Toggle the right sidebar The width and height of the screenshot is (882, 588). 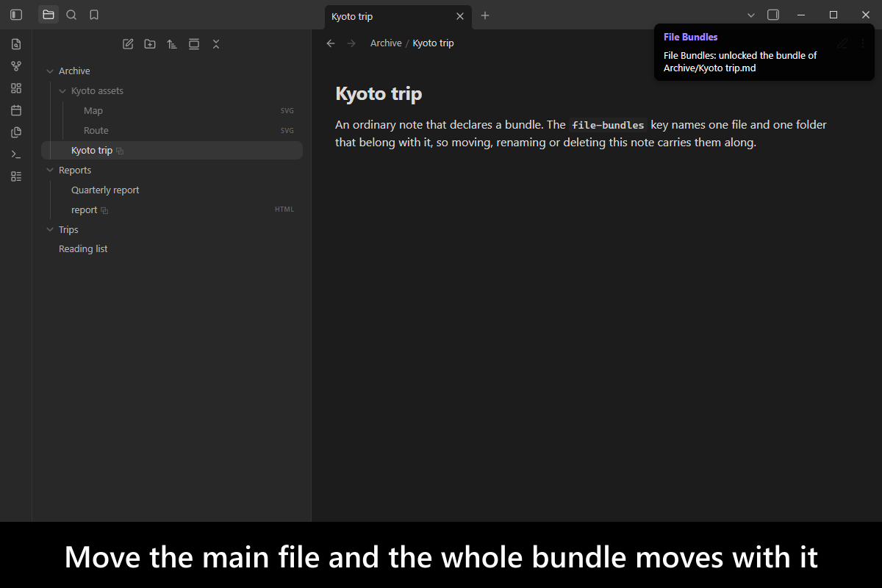[x=773, y=15]
